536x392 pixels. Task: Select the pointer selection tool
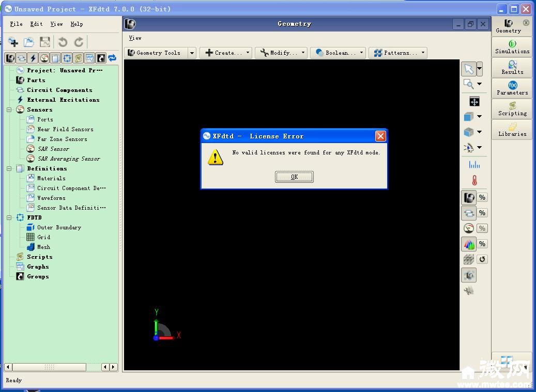(x=469, y=69)
